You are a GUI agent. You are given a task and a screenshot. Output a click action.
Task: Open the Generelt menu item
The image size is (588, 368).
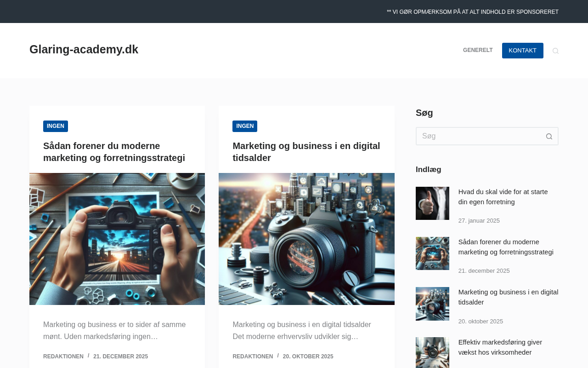[x=478, y=51]
